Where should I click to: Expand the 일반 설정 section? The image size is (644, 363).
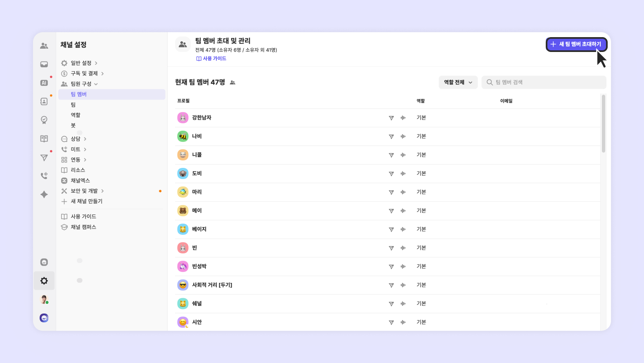tap(81, 63)
